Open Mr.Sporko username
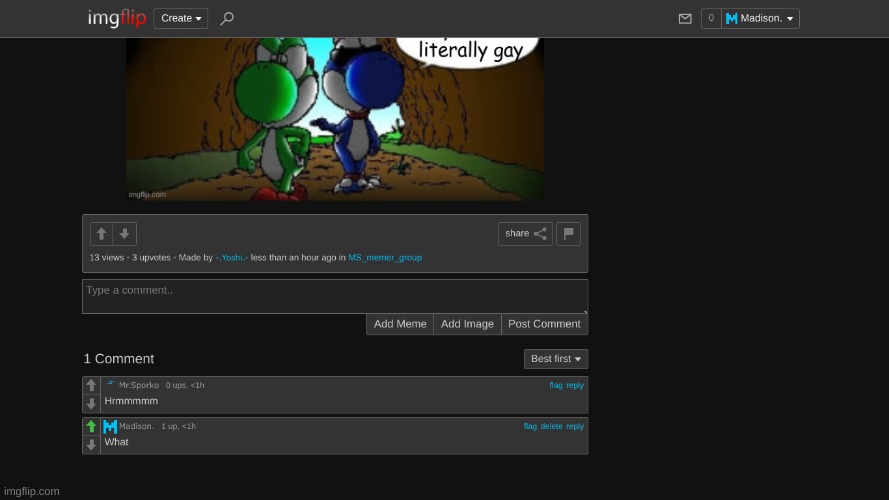Viewport: 889px width, 500px height. point(139,385)
